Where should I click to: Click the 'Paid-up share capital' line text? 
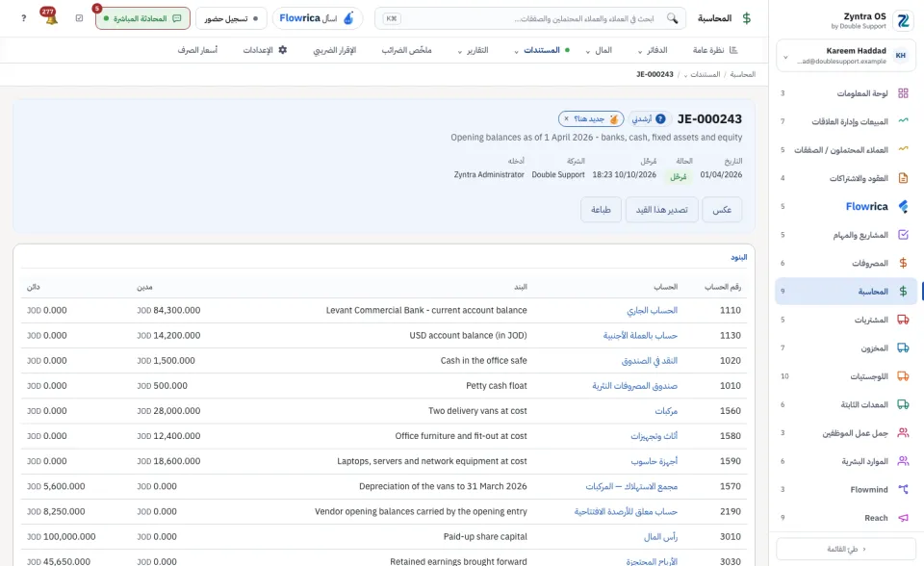(485, 537)
